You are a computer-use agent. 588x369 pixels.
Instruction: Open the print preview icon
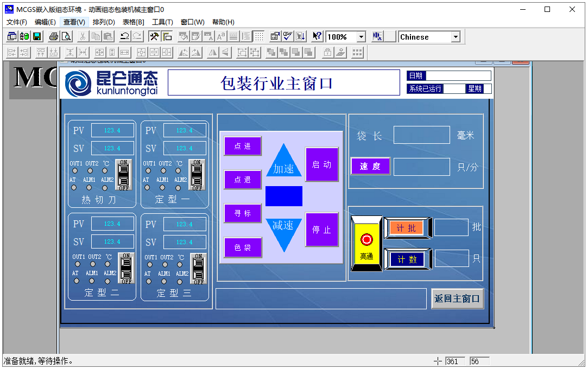(x=66, y=36)
